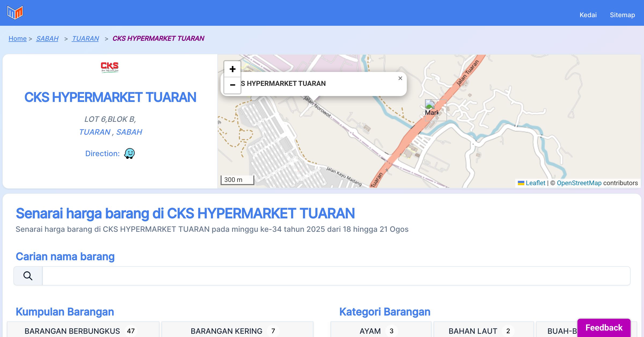Focus the item name search field
Viewport: 644px width, 337px height.
[x=336, y=276]
